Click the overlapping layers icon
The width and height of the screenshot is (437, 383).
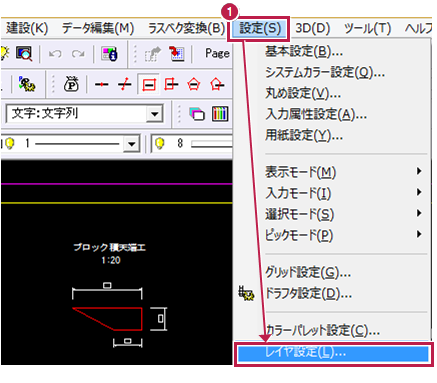click(197, 114)
